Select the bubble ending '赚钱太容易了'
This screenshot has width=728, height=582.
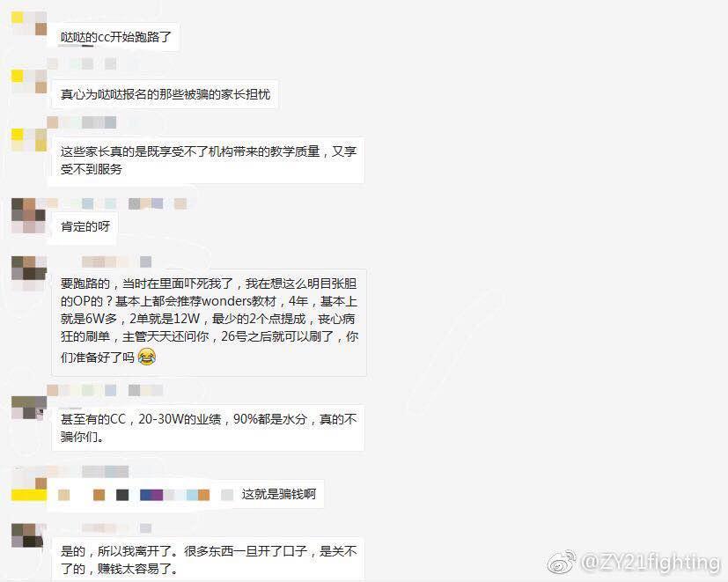(x=208, y=560)
